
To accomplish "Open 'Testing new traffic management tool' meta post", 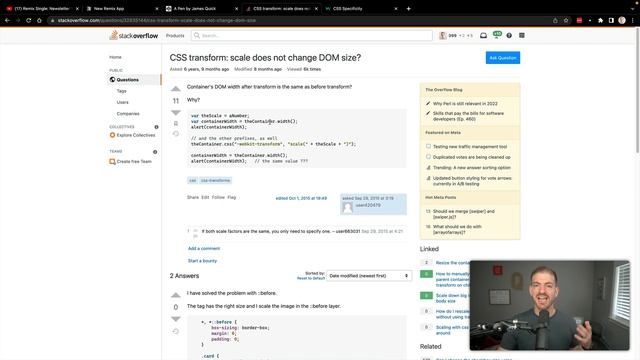I will pos(470,147).
